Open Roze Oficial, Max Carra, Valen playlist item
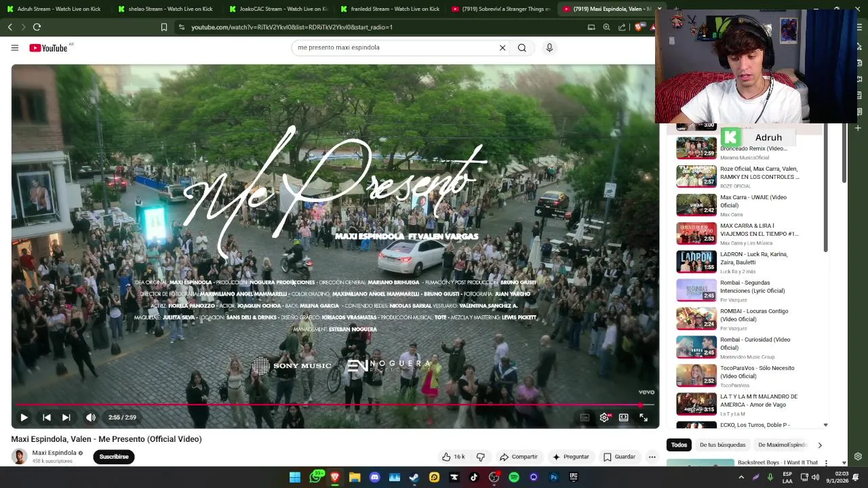Viewport: 868px width, 488px height. point(739,177)
